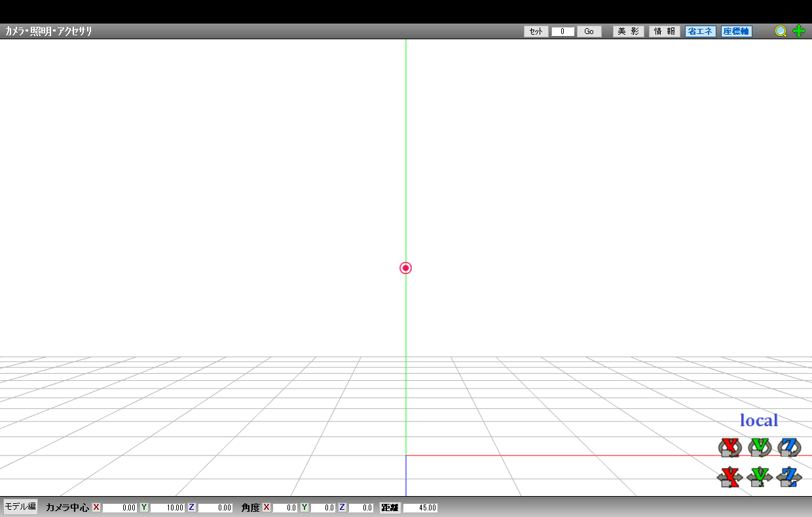Click the モデル編 mode button

coord(20,507)
